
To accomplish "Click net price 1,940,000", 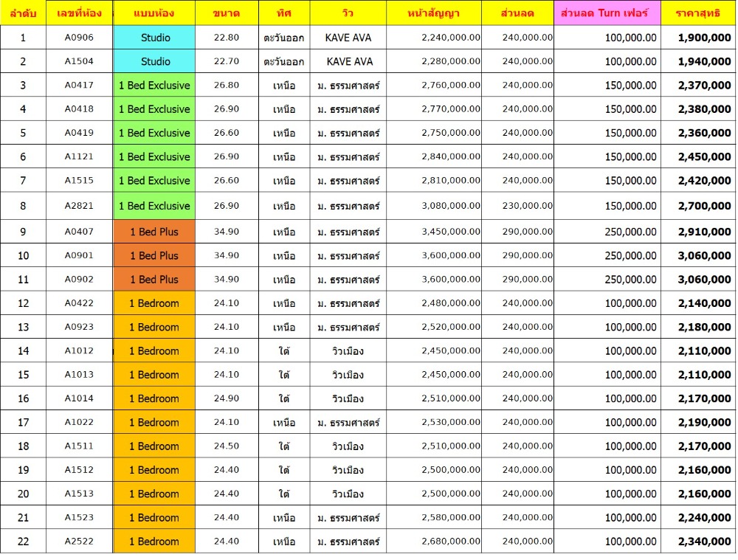I will [x=704, y=61].
